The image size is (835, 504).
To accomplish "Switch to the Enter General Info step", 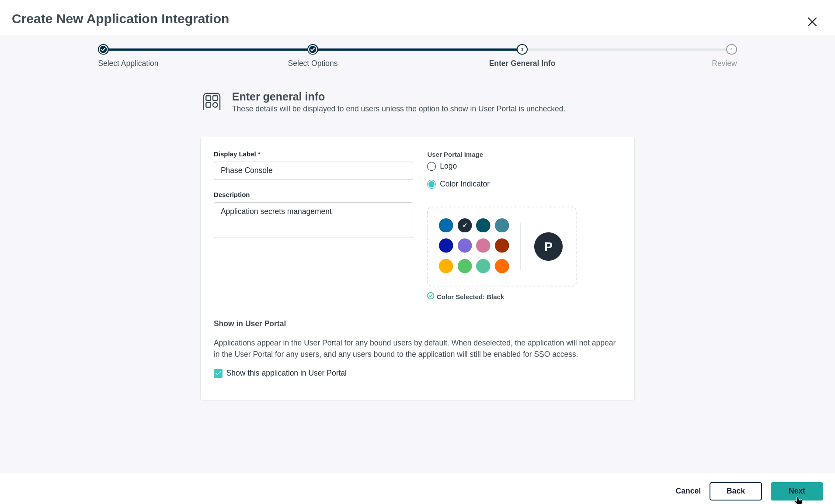I will (x=522, y=63).
